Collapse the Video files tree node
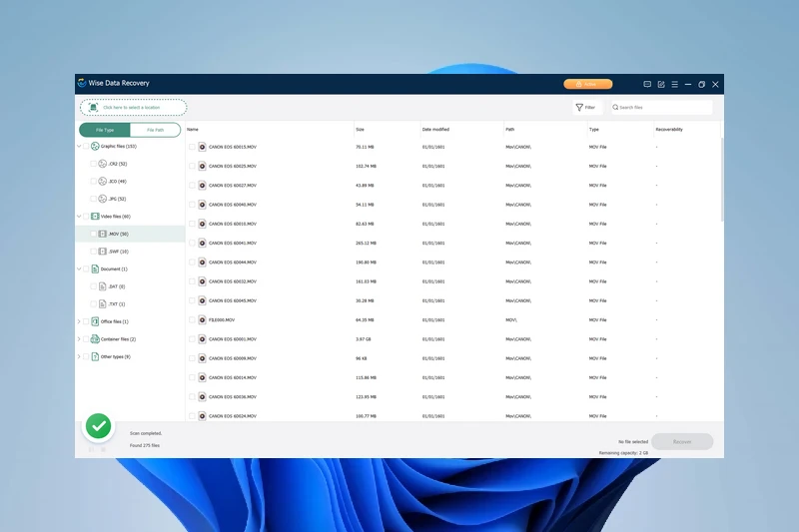The image size is (799, 532). pos(79,217)
